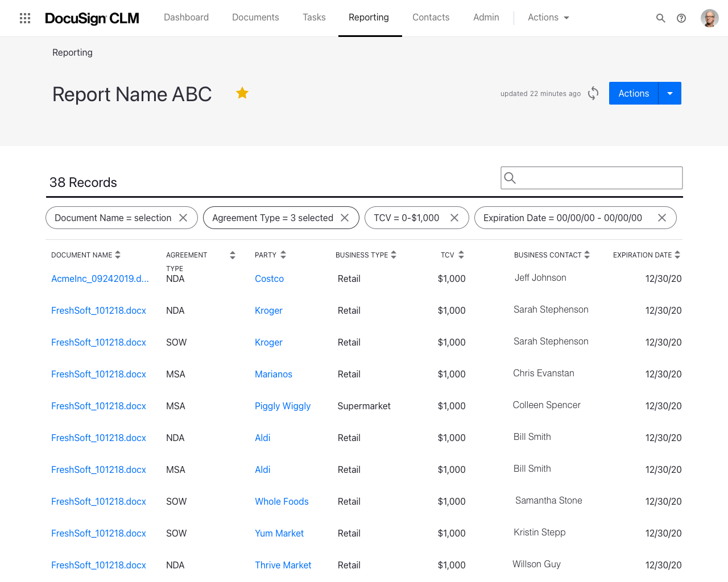The height and width of the screenshot is (582, 728).
Task: Click the blue Actions button
Action: click(634, 93)
